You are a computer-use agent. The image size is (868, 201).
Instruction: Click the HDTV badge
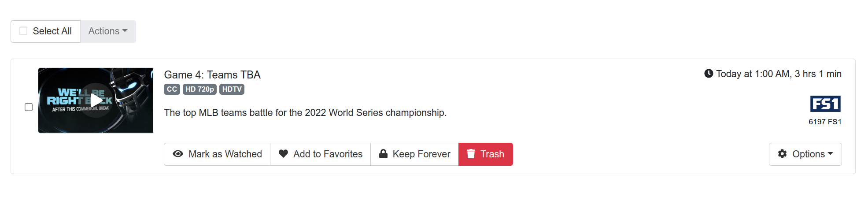point(232,89)
